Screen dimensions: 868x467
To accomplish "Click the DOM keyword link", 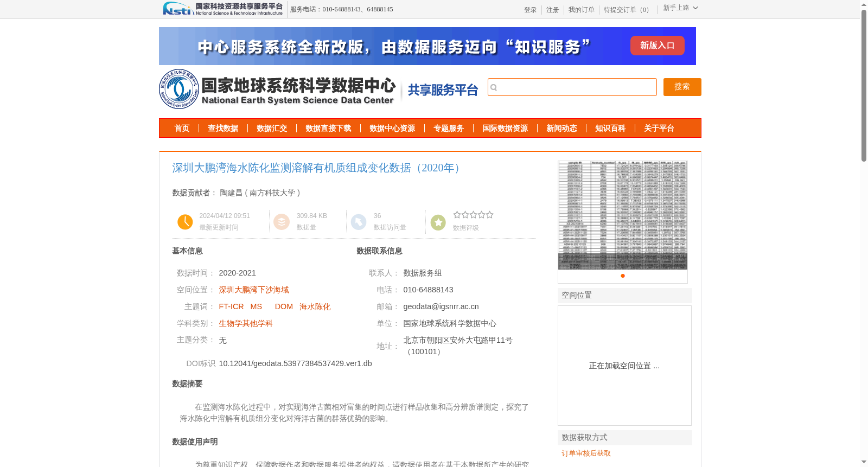I will point(284,307).
